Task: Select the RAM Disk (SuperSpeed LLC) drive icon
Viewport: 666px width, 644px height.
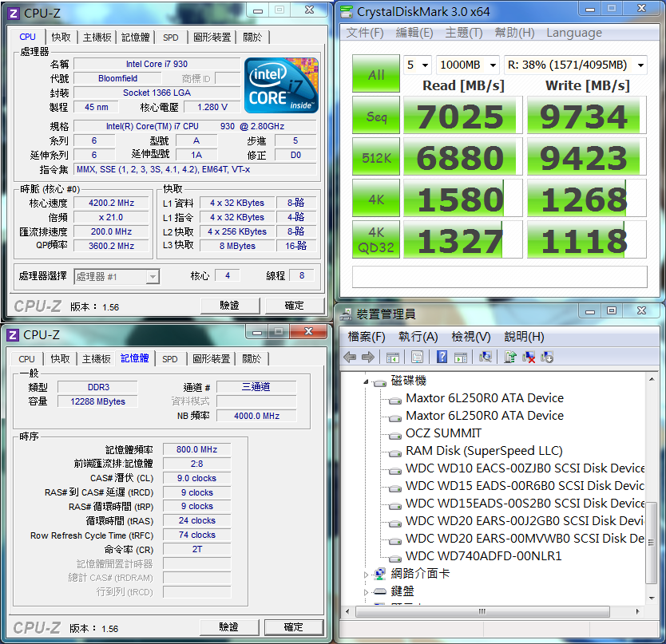Action: click(395, 453)
